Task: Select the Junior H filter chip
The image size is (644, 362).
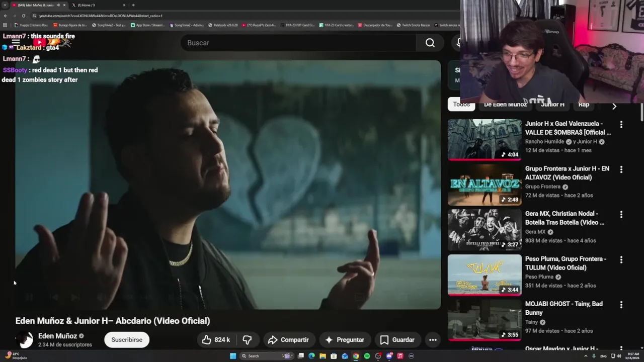Action: pyautogui.click(x=552, y=105)
